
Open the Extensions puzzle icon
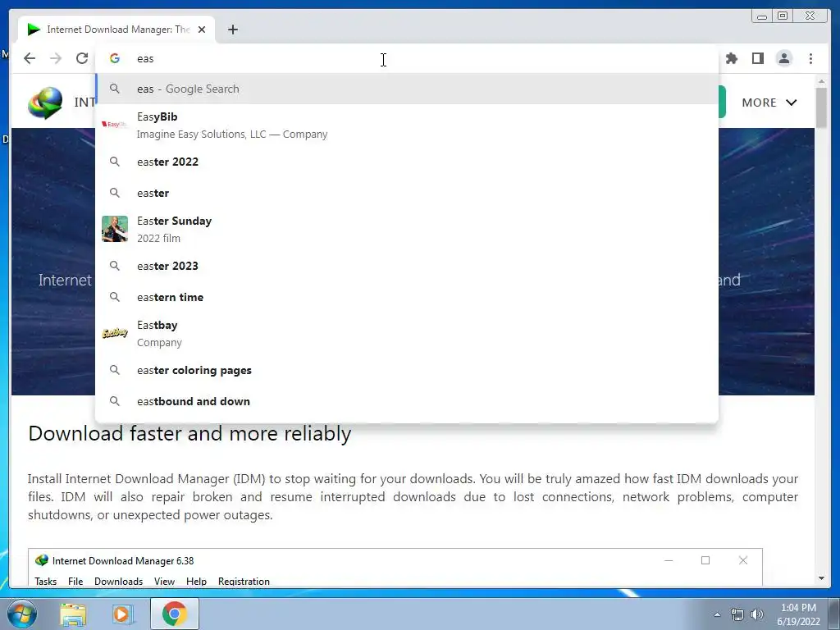(731, 58)
